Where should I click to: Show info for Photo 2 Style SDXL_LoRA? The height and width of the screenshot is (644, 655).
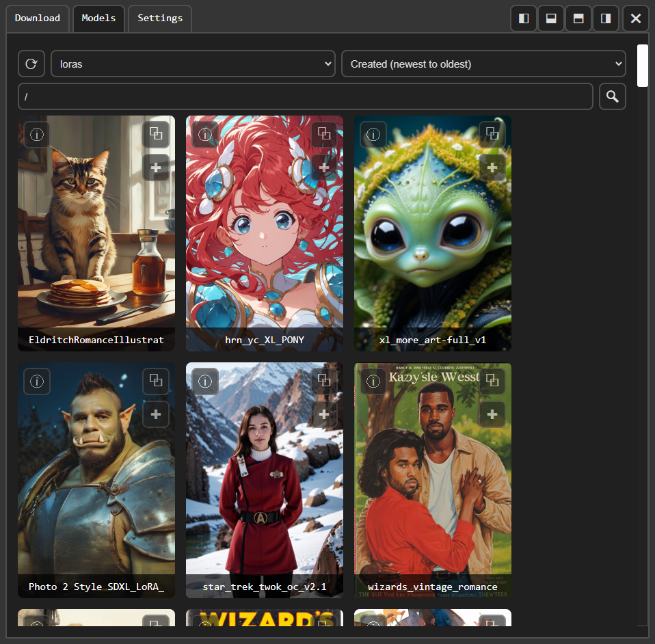[37, 381]
